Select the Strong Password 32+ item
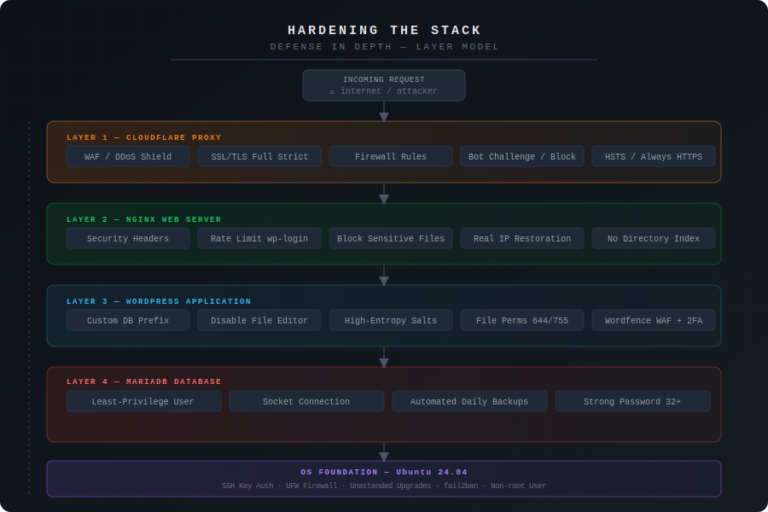Screen dimensions: 768x512 pyautogui.click(x=632, y=402)
